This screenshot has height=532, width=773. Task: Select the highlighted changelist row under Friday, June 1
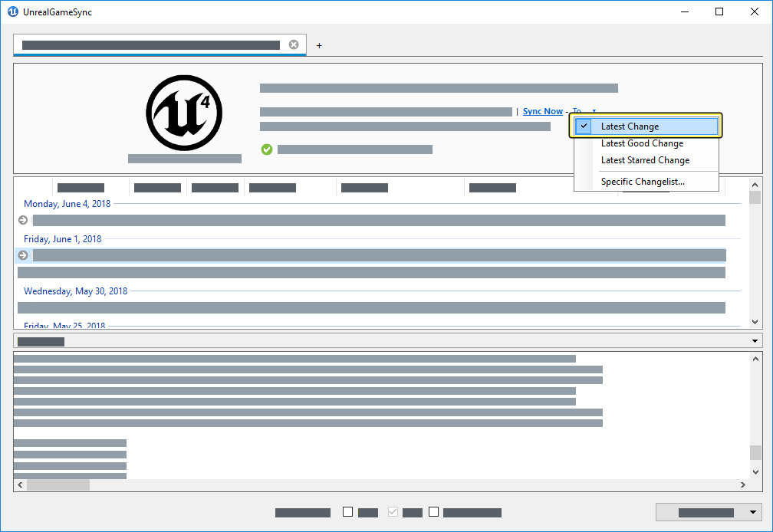[372, 255]
